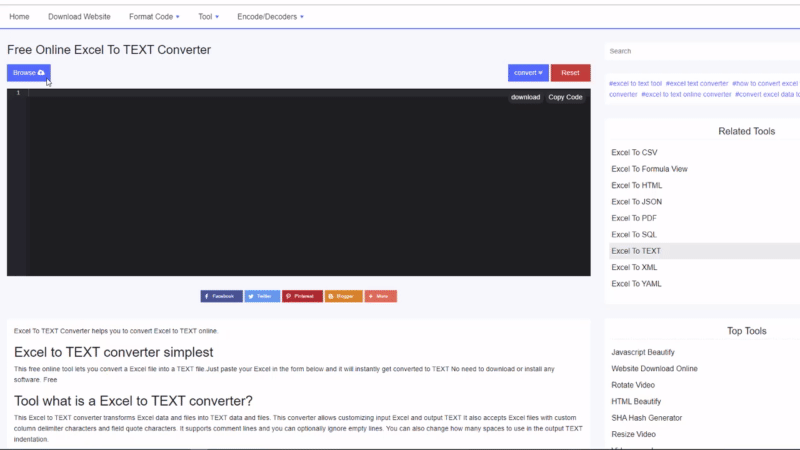Expand the Encode/Decoders dropdown

pyautogui.click(x=270, y=17)
